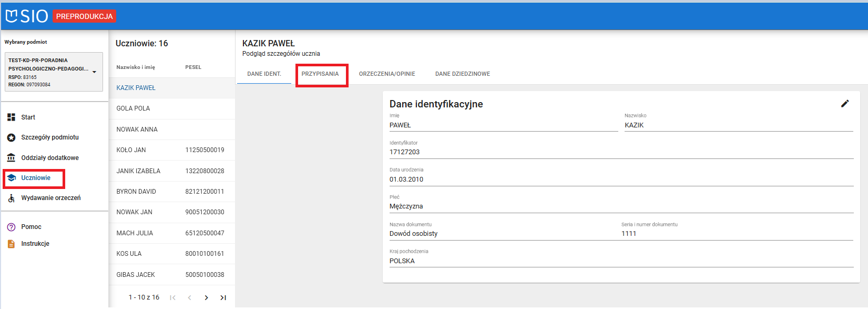The image size is (868, 309).
Task: Jump to last page of students list
Action: click(x=223, y=298)
